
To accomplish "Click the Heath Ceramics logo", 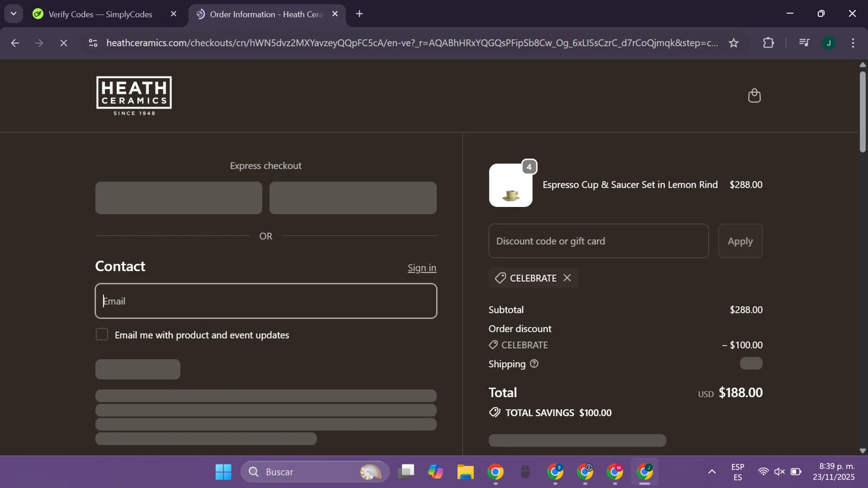I will pos(134,95).
